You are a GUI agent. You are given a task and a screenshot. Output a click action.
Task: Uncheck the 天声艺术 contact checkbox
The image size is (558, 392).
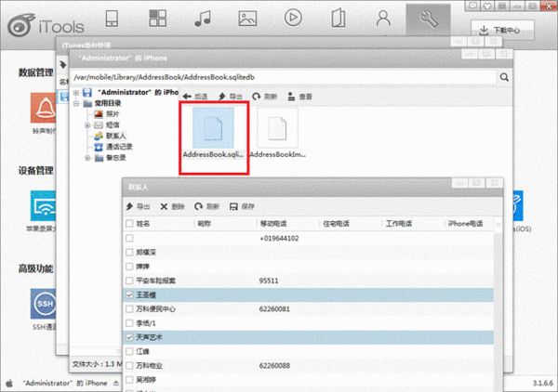click(x=129, y=337)
